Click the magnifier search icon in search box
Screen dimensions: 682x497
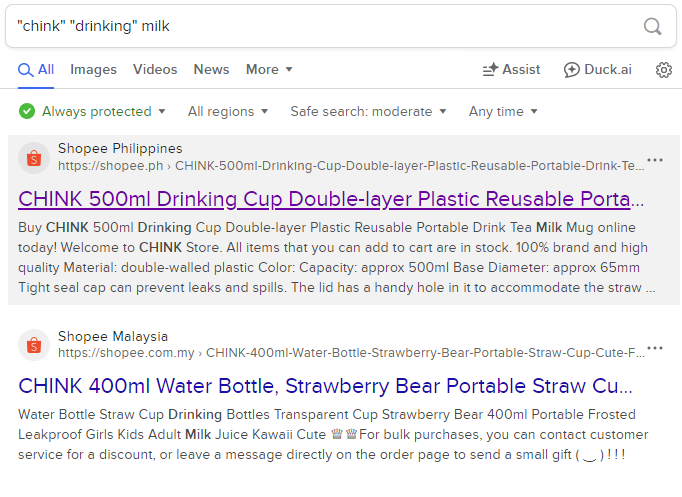coord(652,27)
